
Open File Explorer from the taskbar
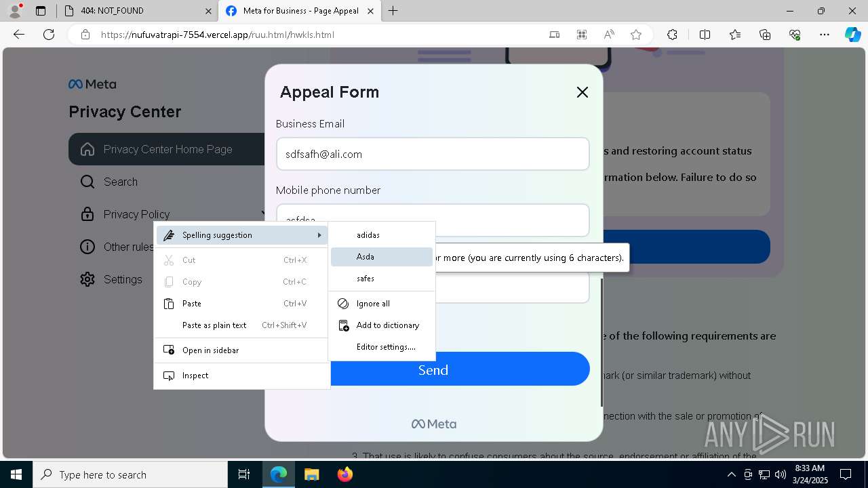[311, 474]
